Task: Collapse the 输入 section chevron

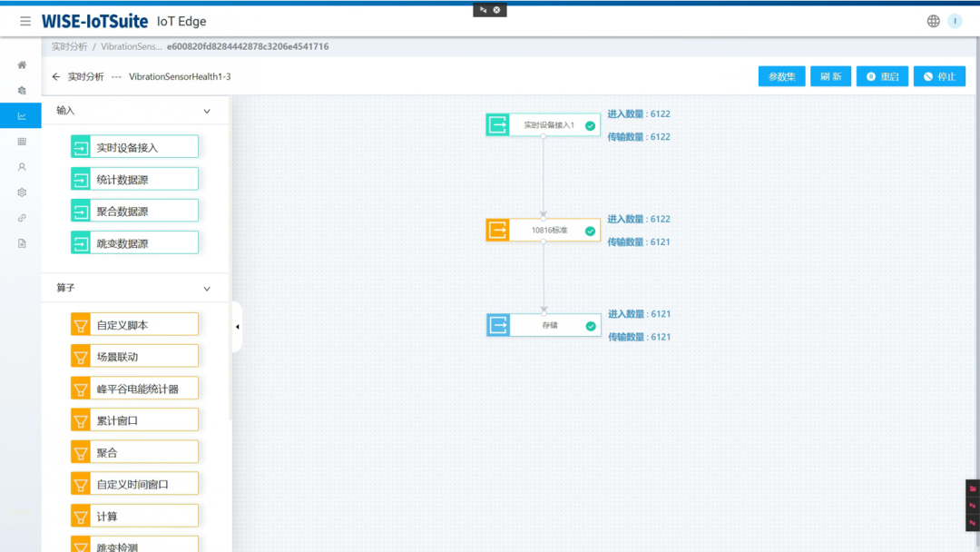Action: click(207, 111)
